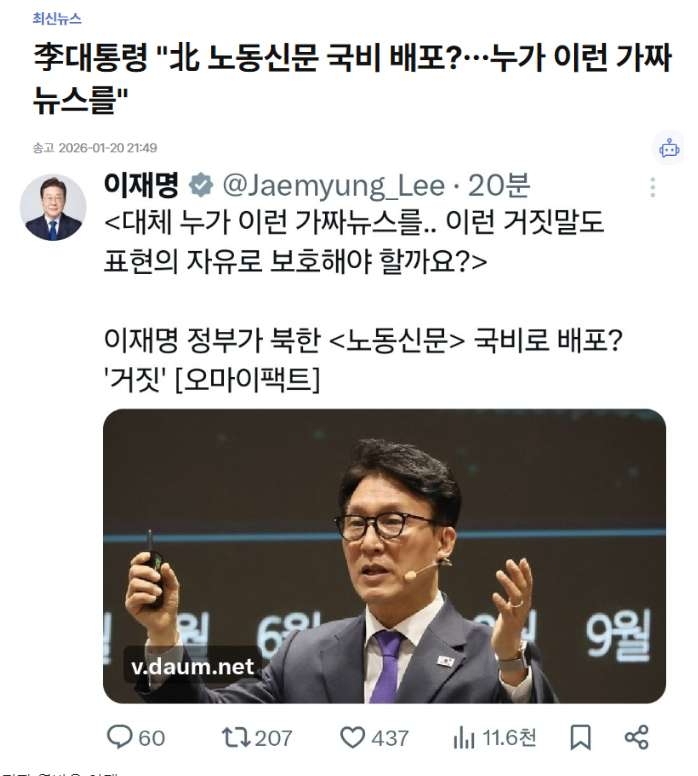The width and height of the screenshot is (698, 776).
Task: Click the retweet arrows icon
Action: (x=236, y=737)
